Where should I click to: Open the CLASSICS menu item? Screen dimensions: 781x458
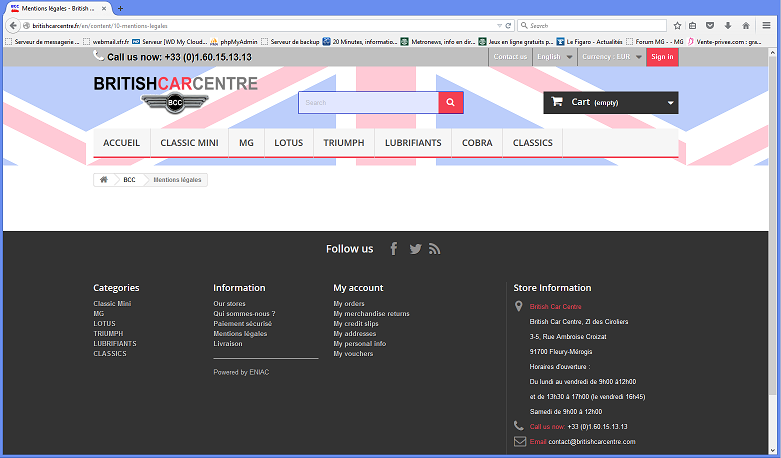[x=532, y=143]
